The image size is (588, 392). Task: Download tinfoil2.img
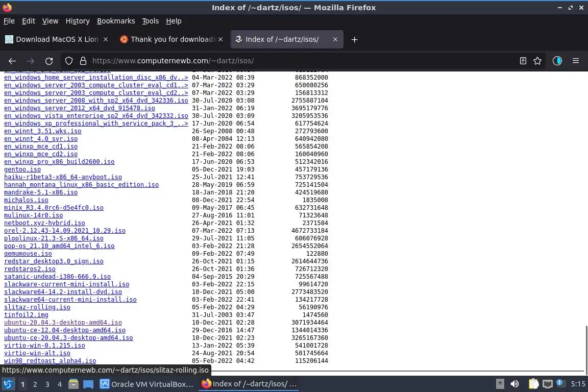[x=26, y=315]
